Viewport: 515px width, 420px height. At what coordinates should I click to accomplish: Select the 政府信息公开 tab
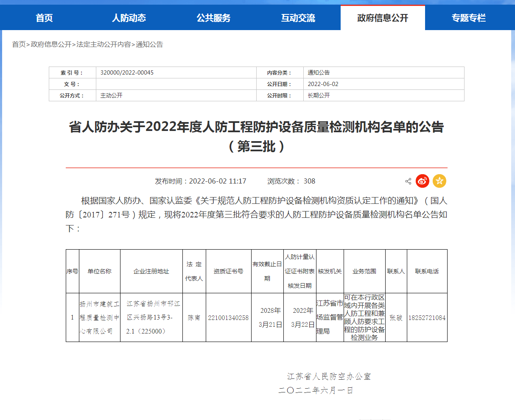coord(383,18)
